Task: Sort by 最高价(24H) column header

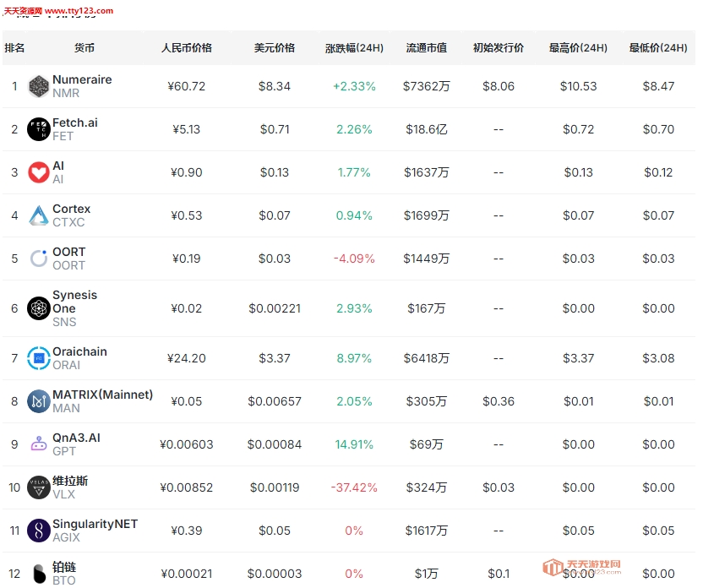Action: 578,48
